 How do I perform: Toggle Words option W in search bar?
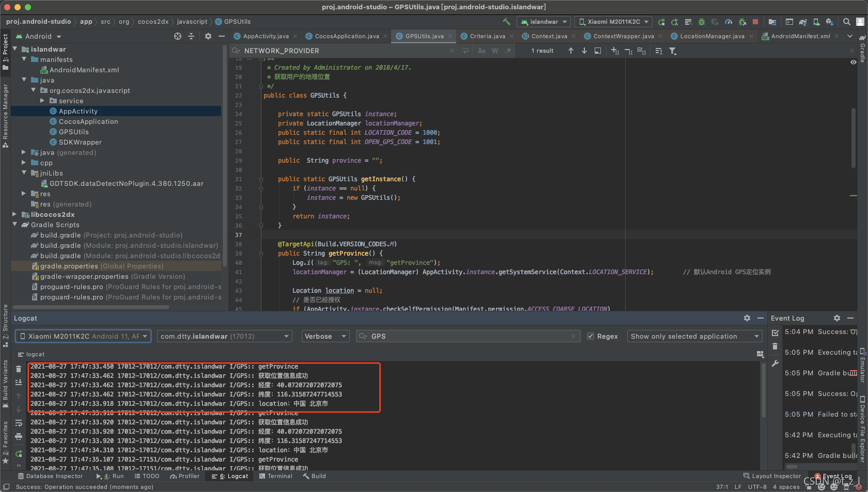click(495, 51)
